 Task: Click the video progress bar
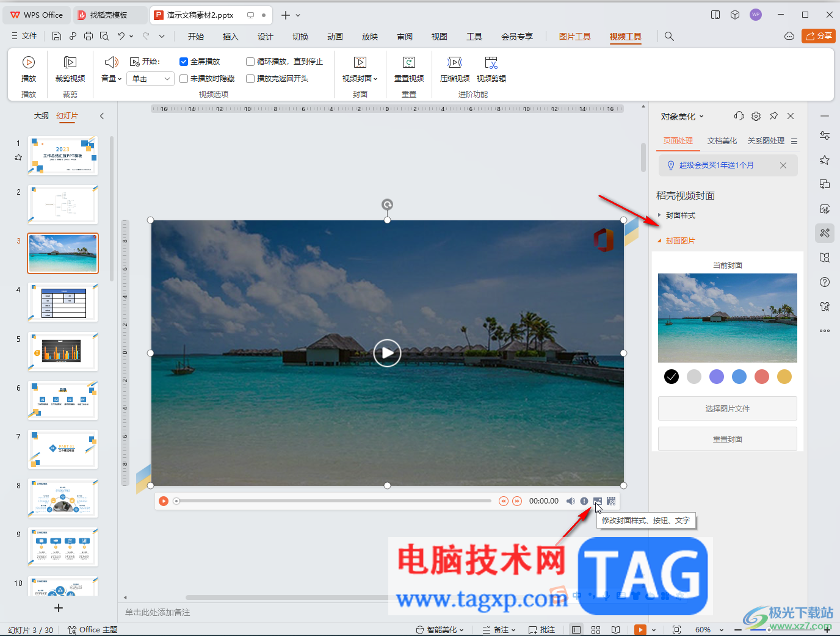tap(332, 501)
